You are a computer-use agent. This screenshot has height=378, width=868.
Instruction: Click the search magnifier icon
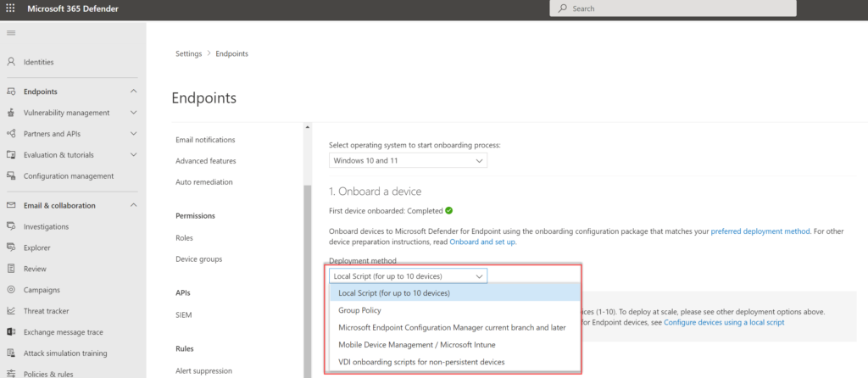coord(563,8)
